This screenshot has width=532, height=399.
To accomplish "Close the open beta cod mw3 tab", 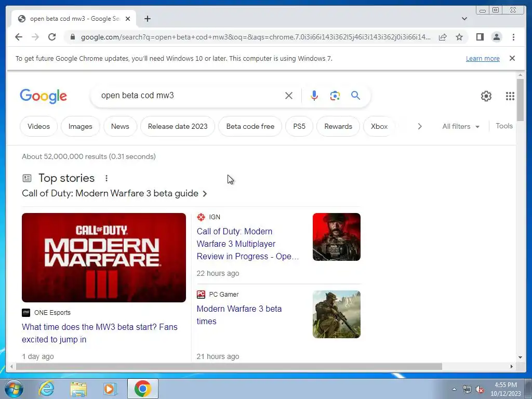I will 128,19.
